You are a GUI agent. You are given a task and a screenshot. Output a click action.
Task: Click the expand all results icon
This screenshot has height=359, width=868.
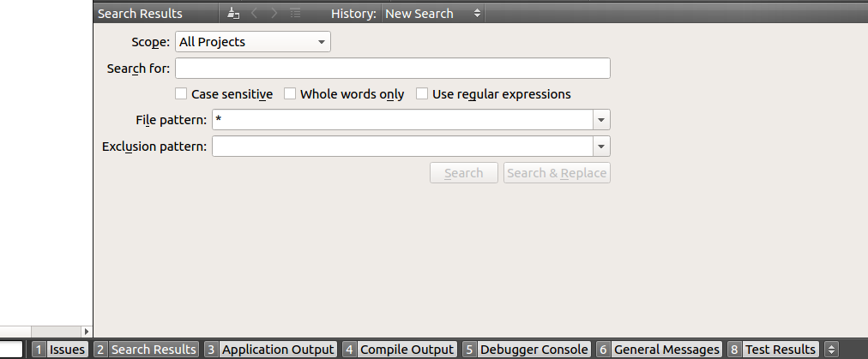[x=295, y=14]
